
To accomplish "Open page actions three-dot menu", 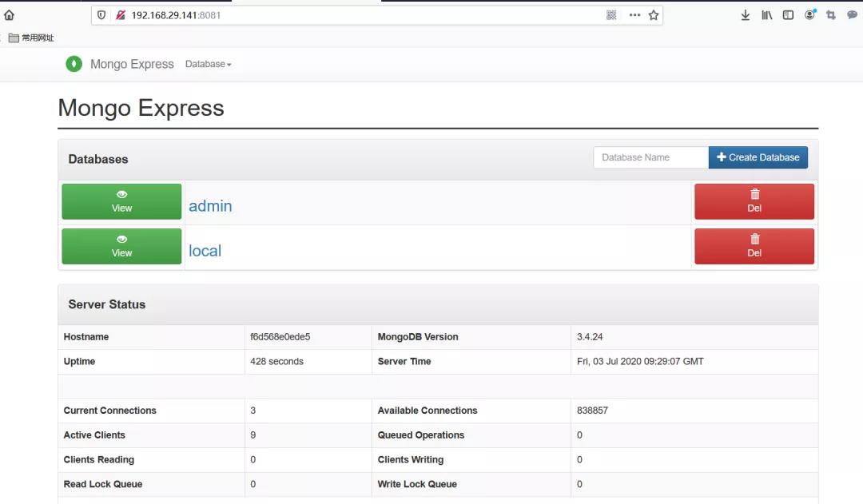I will [x=634, y=15].
